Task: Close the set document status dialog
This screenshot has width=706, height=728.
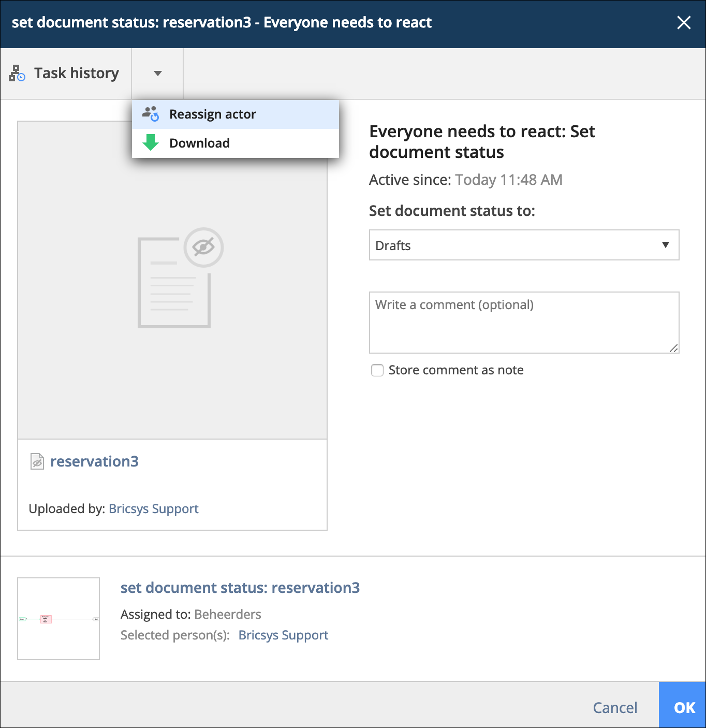Action: pos(684,23)
